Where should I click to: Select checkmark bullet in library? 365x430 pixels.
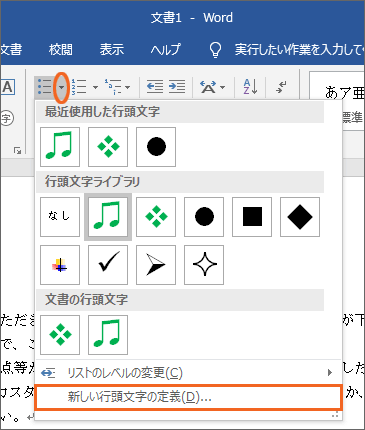click(x=108, y=265)
